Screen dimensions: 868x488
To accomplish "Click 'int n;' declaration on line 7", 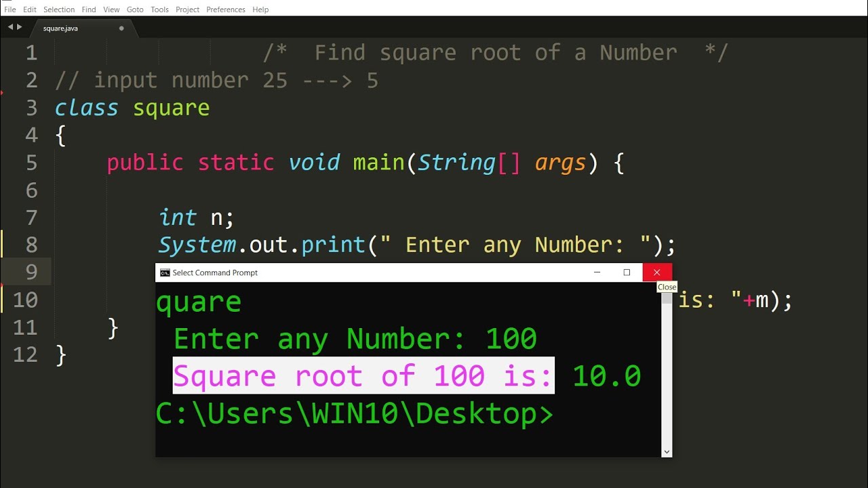I will [197, 218].
